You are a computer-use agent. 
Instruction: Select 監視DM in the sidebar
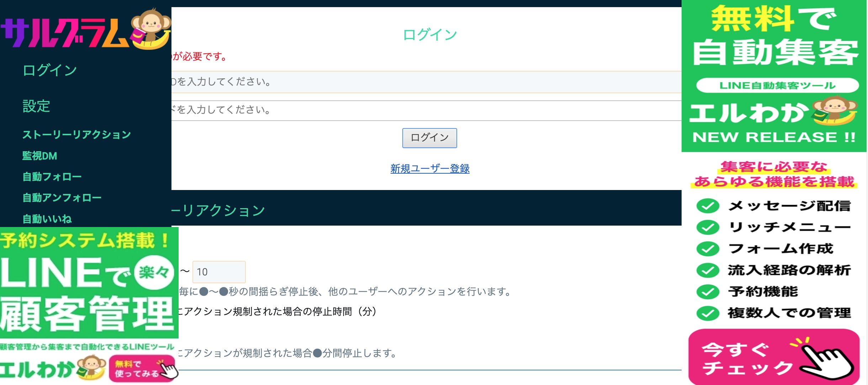(40, 156)
